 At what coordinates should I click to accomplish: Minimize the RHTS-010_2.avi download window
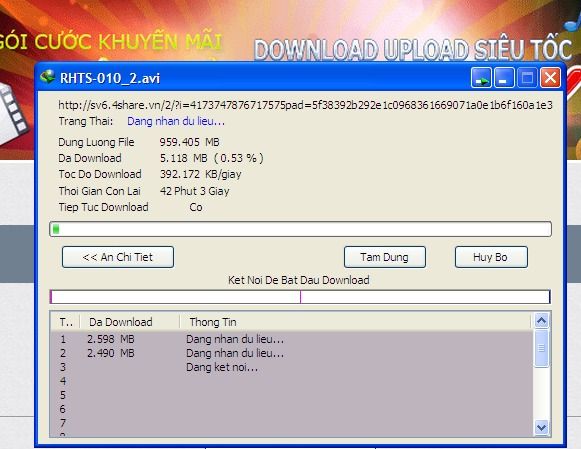click(x=504, y=78)
